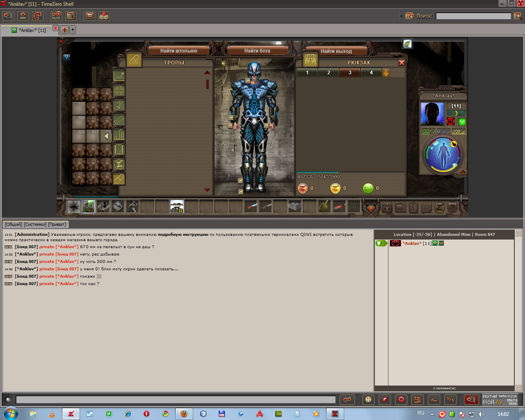Toggle the 123 numbers chat button

(450, 399)
